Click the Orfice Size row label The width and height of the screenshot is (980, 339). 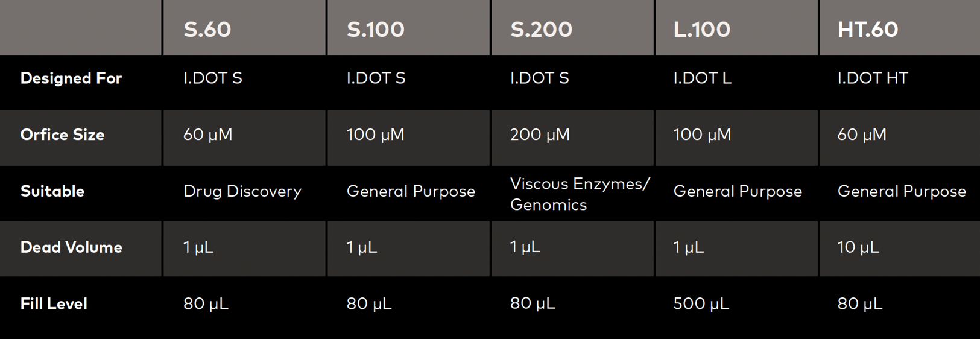62,135
